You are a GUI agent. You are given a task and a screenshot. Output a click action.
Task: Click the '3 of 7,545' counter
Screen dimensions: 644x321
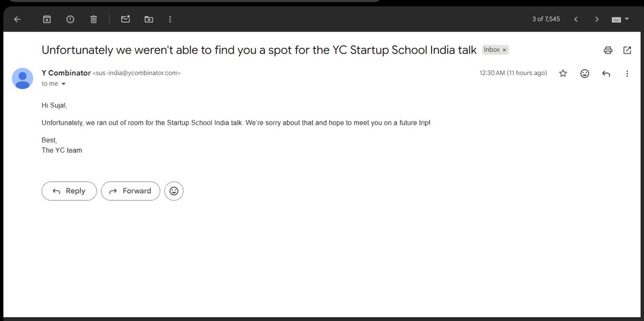click(546, 19)
